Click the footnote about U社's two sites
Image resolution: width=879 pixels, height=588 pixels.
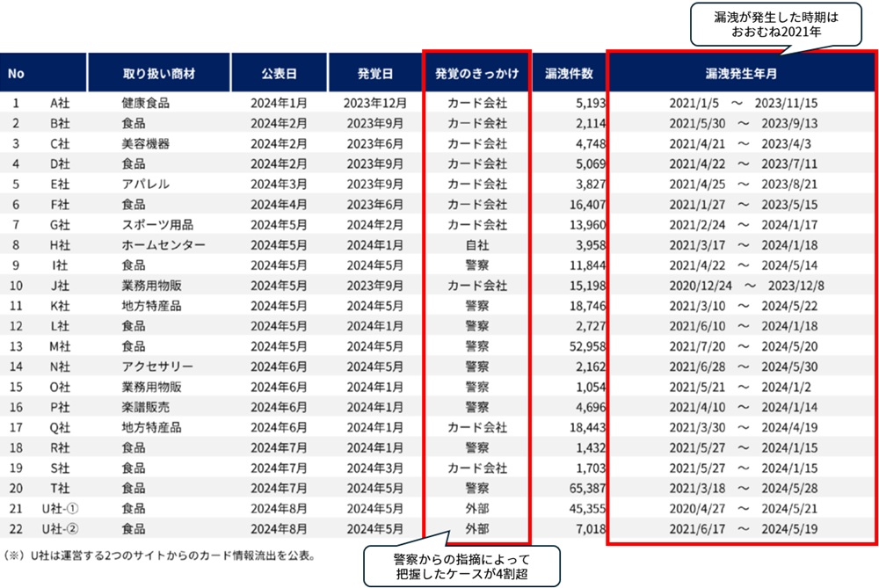[161, 556]
